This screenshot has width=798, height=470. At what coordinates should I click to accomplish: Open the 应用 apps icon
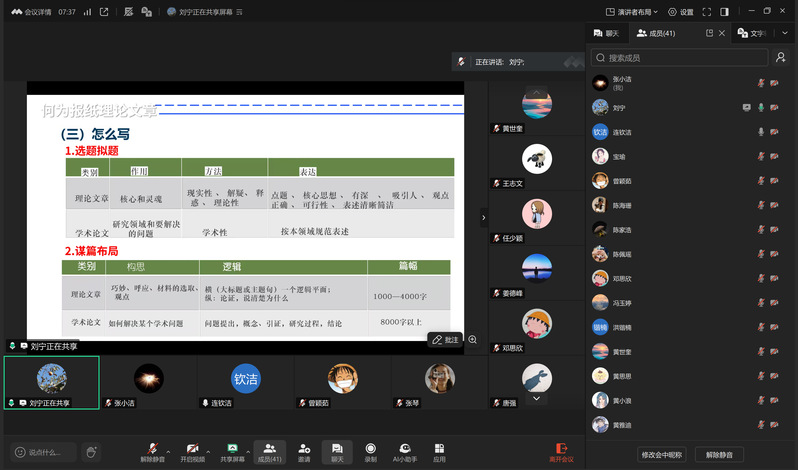pyautogui.click(x=439, y=451)
